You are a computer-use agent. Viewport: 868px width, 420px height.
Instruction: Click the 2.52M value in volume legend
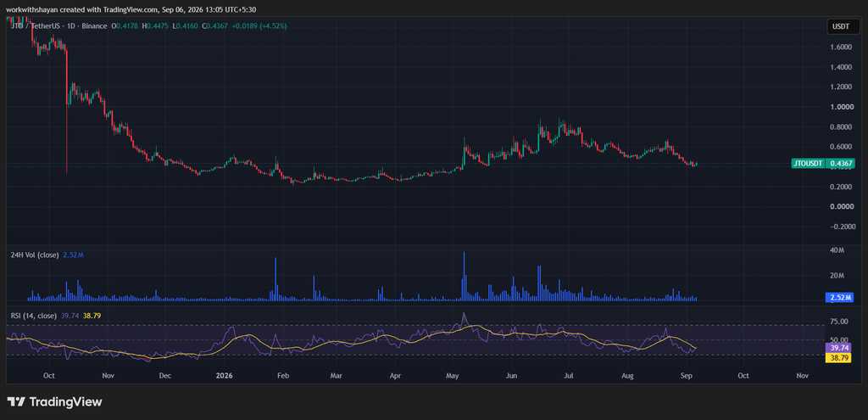click(72, 255)
